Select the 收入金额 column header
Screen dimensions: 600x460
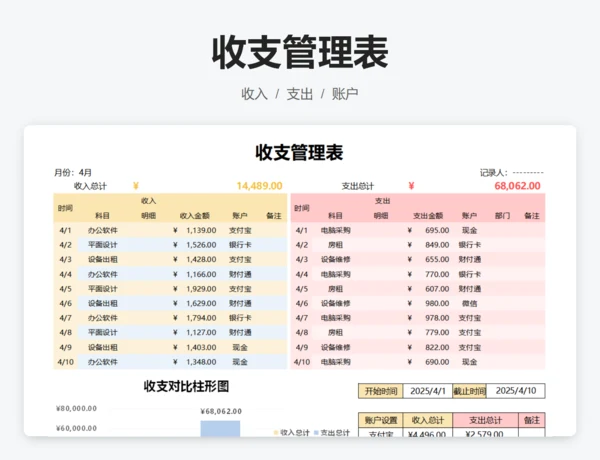click(x=194, y=216)
